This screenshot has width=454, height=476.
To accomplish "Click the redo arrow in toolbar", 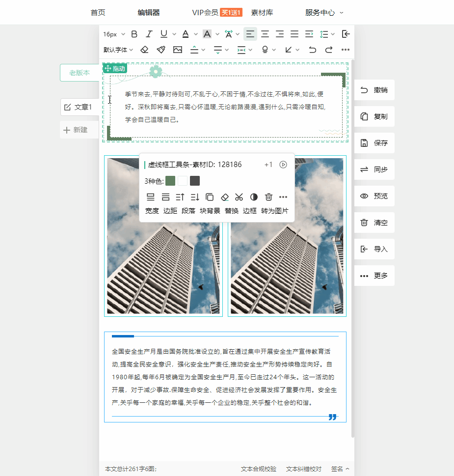I will (x=329, y=50).
